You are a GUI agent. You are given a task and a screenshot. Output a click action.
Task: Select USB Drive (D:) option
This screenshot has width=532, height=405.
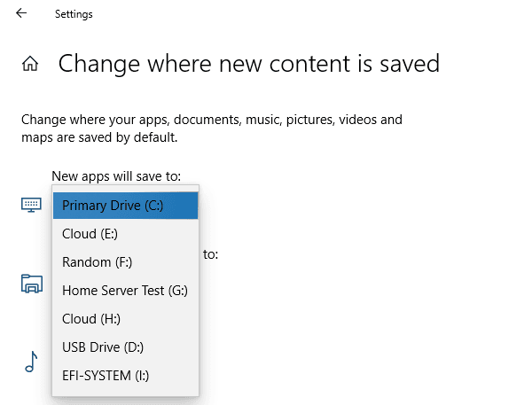point(126,347)
